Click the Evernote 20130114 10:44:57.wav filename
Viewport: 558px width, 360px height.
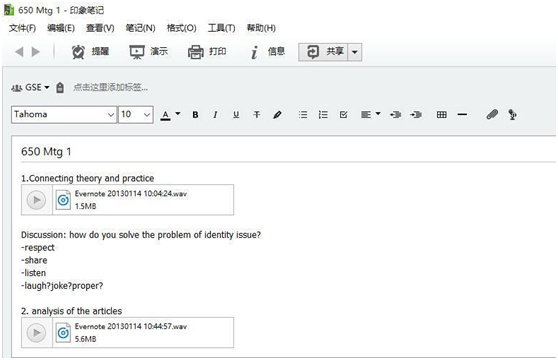(131, 327)
